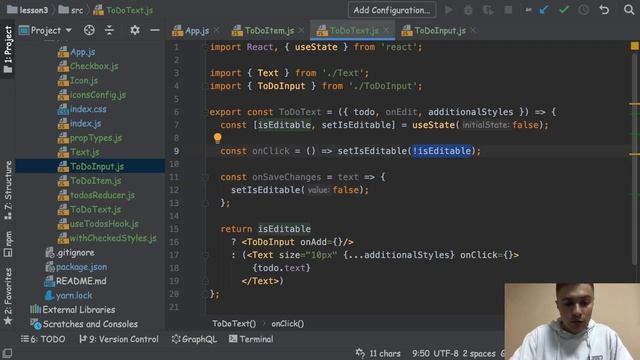Select iconsConfig.js in the project tree

click(92, 95)
